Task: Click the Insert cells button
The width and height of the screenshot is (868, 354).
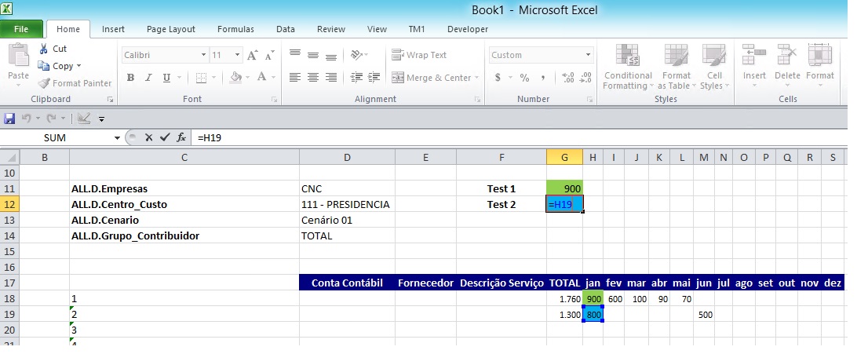Action: 754,64
